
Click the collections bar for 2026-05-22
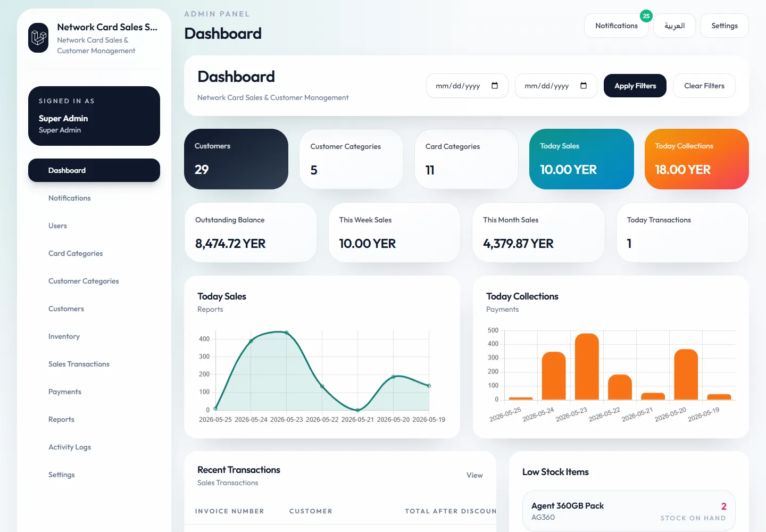(x=620, y=387)
